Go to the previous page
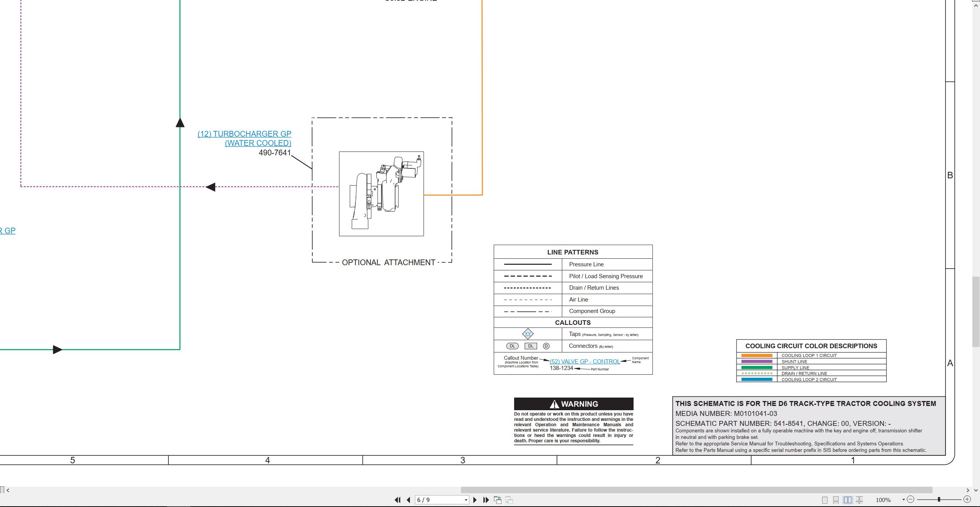 [x=408, y=500]
